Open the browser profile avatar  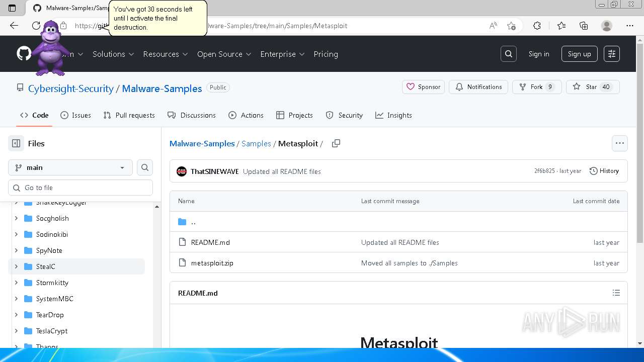(607, 26)
